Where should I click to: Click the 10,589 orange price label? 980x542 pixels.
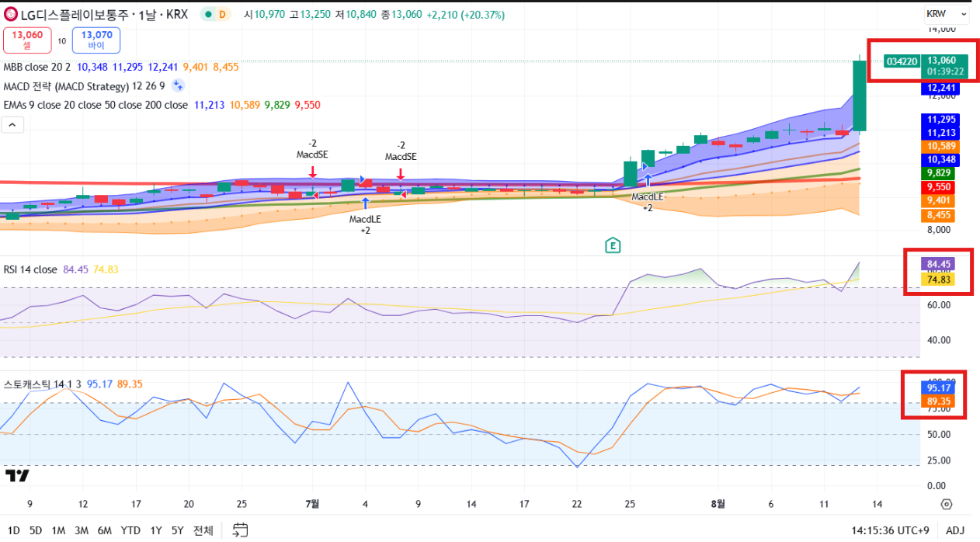pyautogui.click(x=941, y=146)
